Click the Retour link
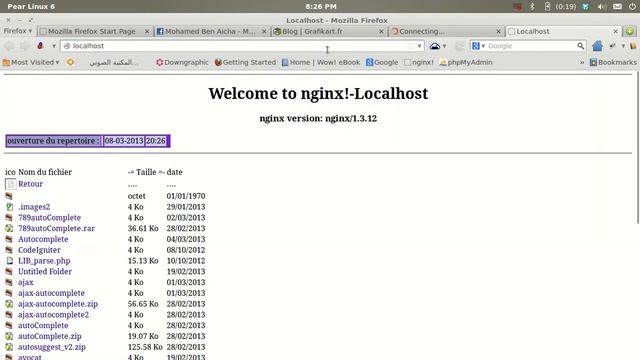Viewport: 640px width, 360px height. 30,184
